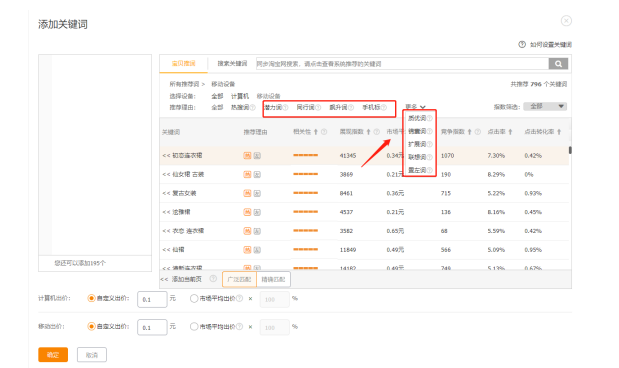
Task: Switch to 宝贝推词 tab
Action: pyautogui.click(x=184, y=64)
